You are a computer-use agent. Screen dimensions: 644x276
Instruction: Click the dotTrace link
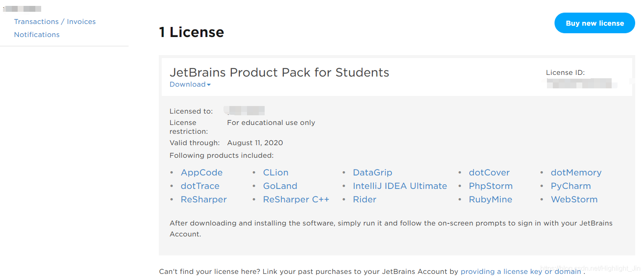pos(200,186)
